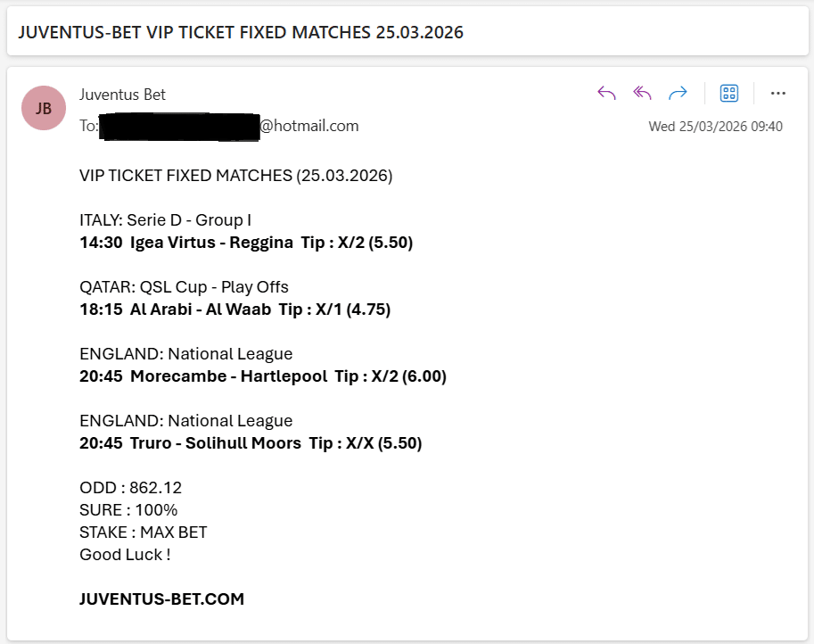
Task: Click the VIP TICKET subject header
Action: 242,32
